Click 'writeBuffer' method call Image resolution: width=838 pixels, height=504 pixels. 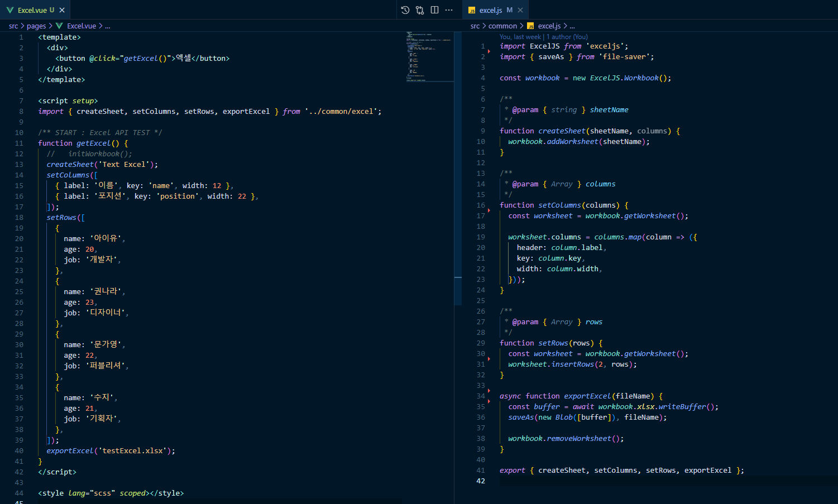click(x=682, y=407)
